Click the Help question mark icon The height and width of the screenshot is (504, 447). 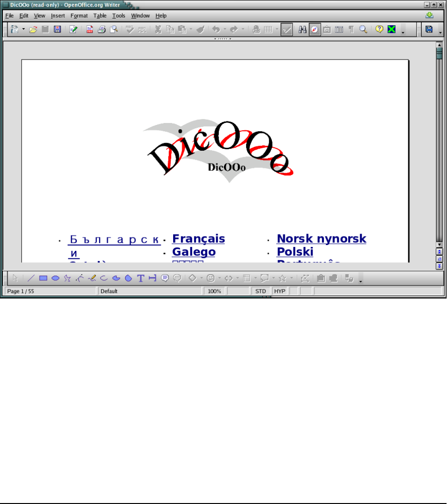click(x=379, y=30)
